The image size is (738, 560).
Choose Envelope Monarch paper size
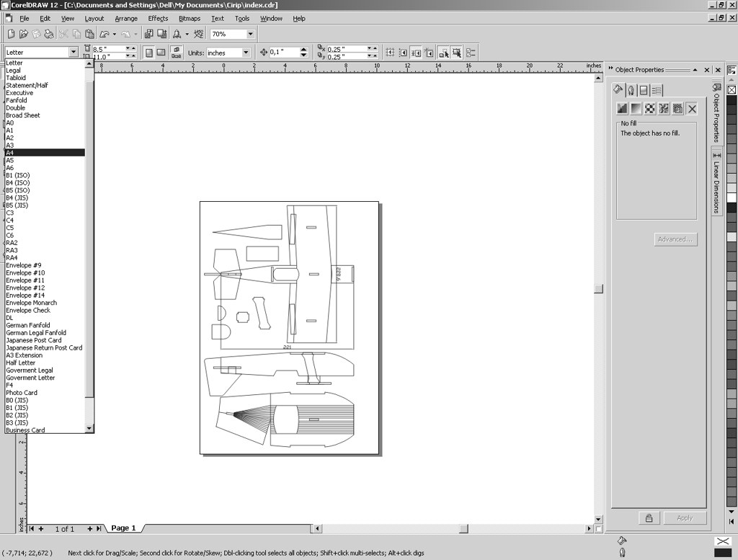point(45,303)
